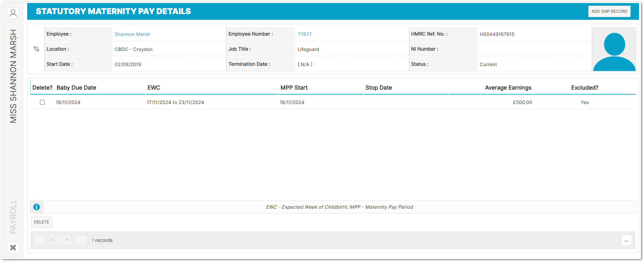
Task: Open employee number 77877 link
Action: (x=305, y=34)
